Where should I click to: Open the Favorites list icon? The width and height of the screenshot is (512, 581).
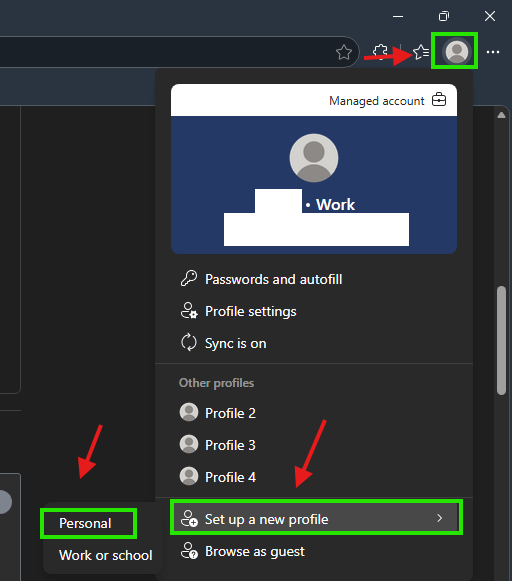421,52
